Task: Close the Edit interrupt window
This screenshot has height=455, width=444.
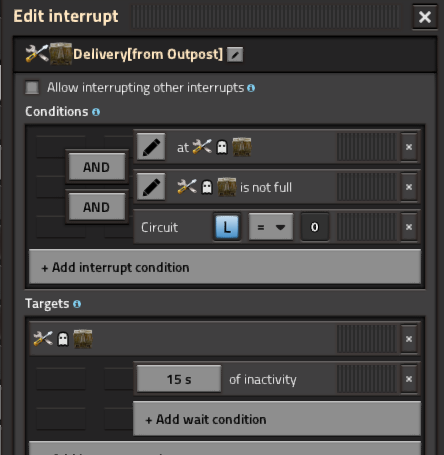Action: pyautogui.click(x=425, y=17)
